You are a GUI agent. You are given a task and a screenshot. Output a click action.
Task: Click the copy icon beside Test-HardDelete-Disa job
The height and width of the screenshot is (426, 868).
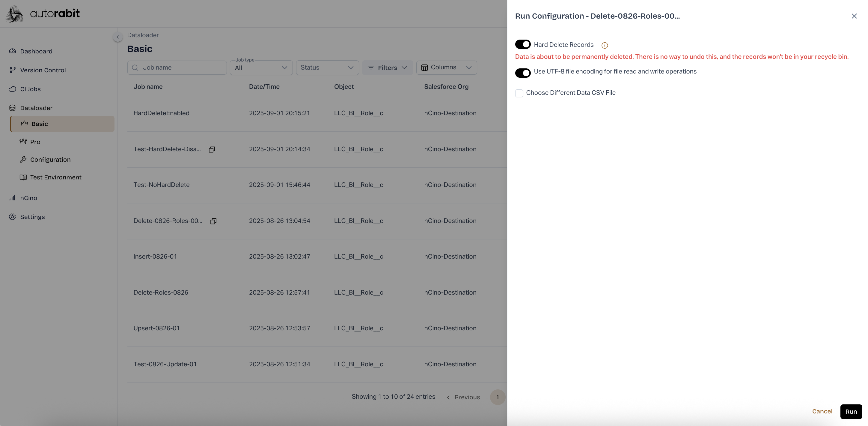click(x=212, y=149)
